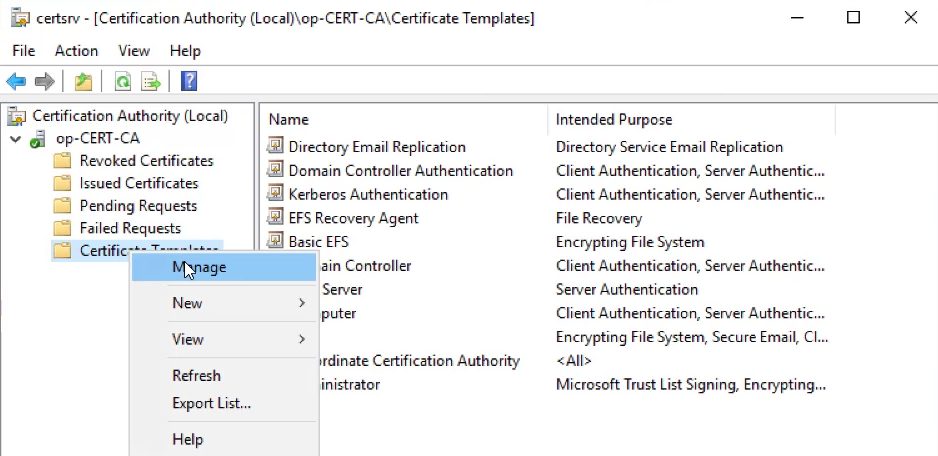Image resolution: width=938 pixels, height=456 pixels.
Task: Click the 'Encrypting File System' purpose cell
Action: [630, 242]
